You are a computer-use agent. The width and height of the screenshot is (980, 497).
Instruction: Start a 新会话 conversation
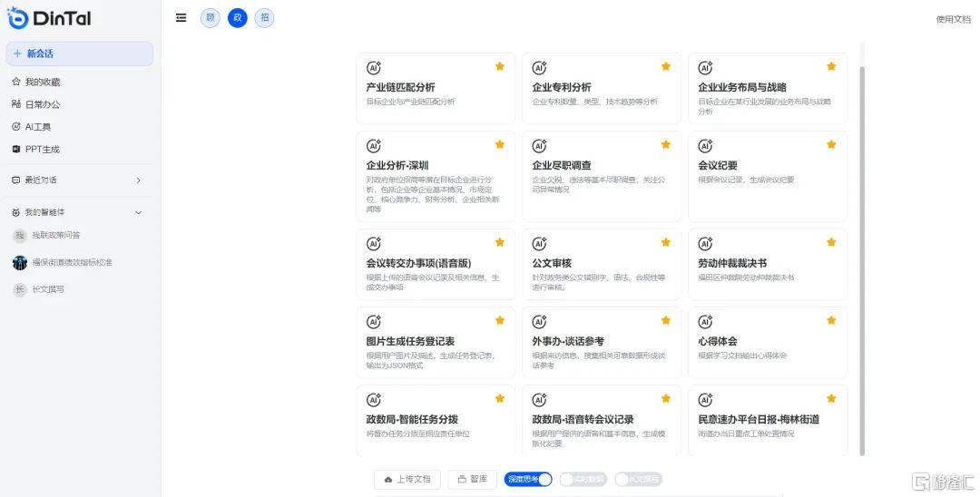click(x=79, y=54)
